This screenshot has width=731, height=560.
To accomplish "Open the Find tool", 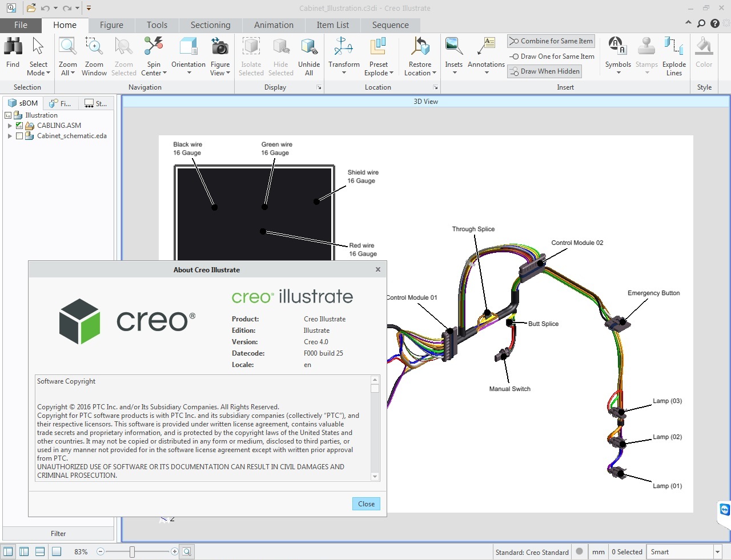I will [13, 53].
